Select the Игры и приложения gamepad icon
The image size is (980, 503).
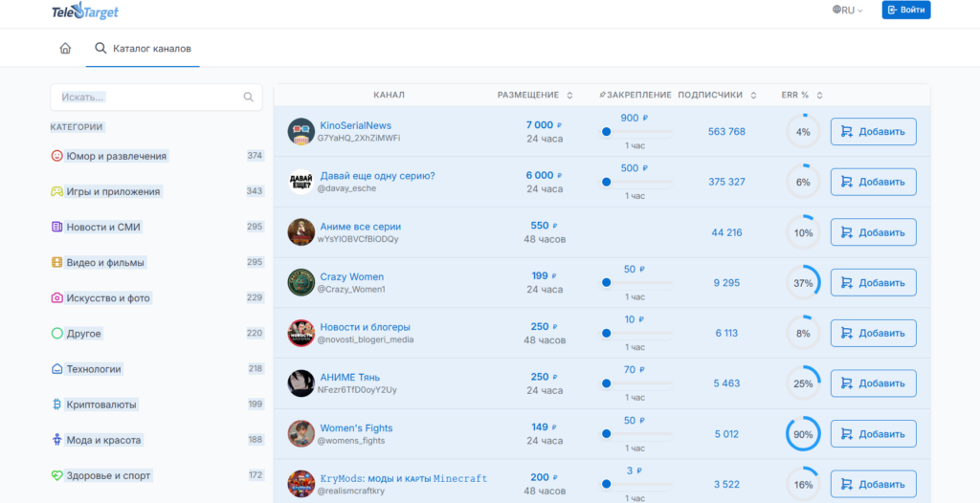point(56,191)
